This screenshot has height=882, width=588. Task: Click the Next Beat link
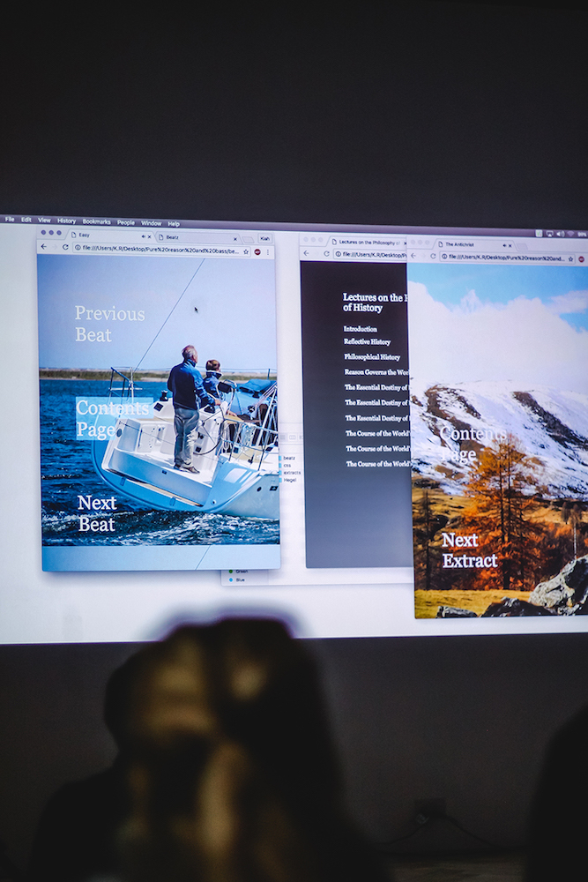tap(97, 513)
